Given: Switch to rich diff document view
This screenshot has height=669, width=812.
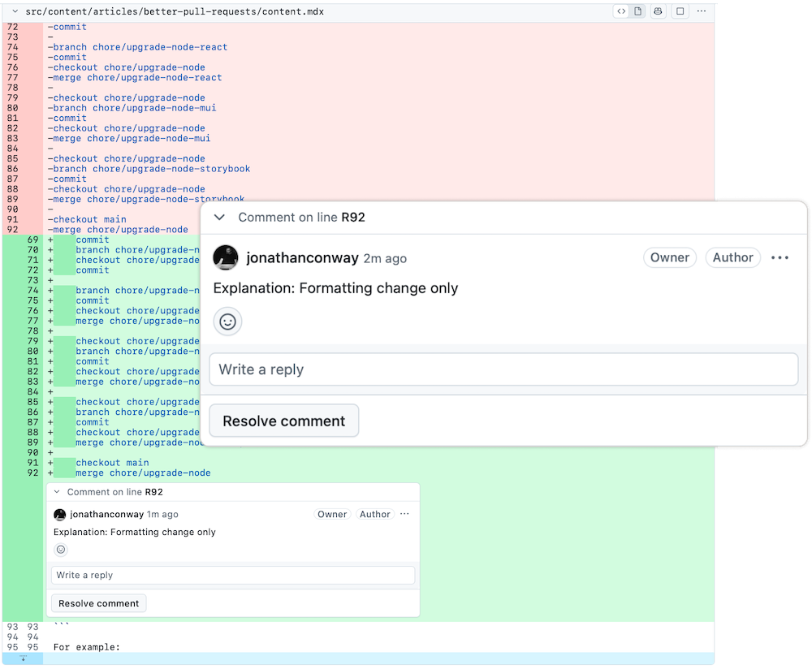Looking at the screenshot, I should pos(638,11).
